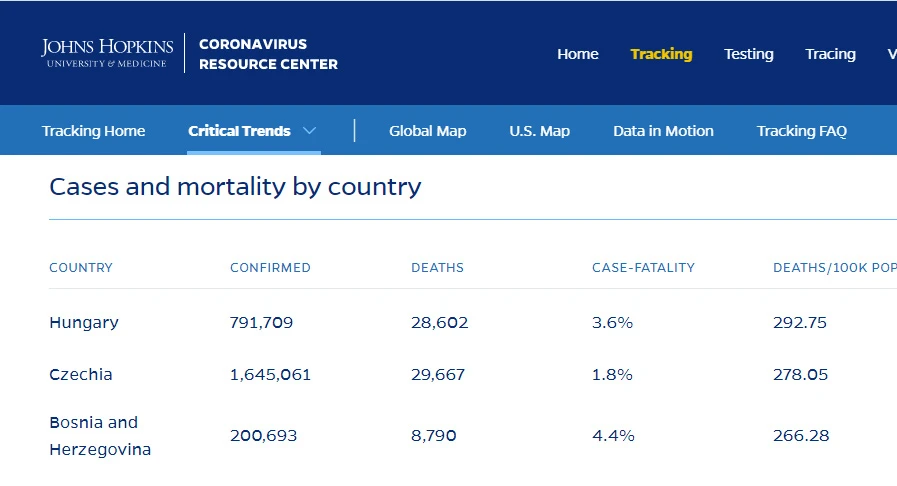The height and width of the screenshot is (486, 897).
Task: Sort by DEATHS/100K POP column header
Action: coord(835,268)
